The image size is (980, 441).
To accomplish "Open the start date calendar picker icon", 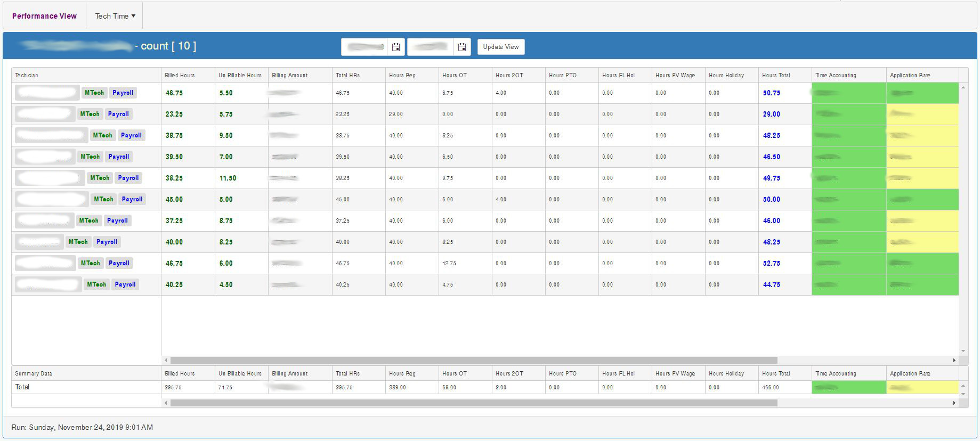I will click(x=396, y=47).
